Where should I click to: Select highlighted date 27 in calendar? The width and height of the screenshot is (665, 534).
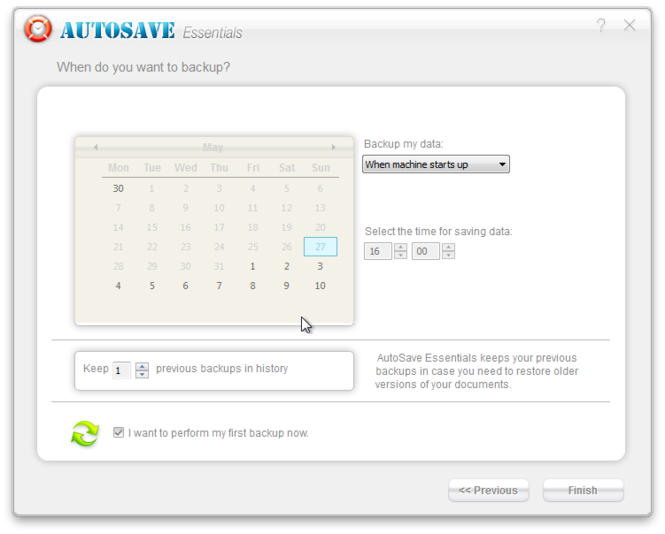(320, 246)
